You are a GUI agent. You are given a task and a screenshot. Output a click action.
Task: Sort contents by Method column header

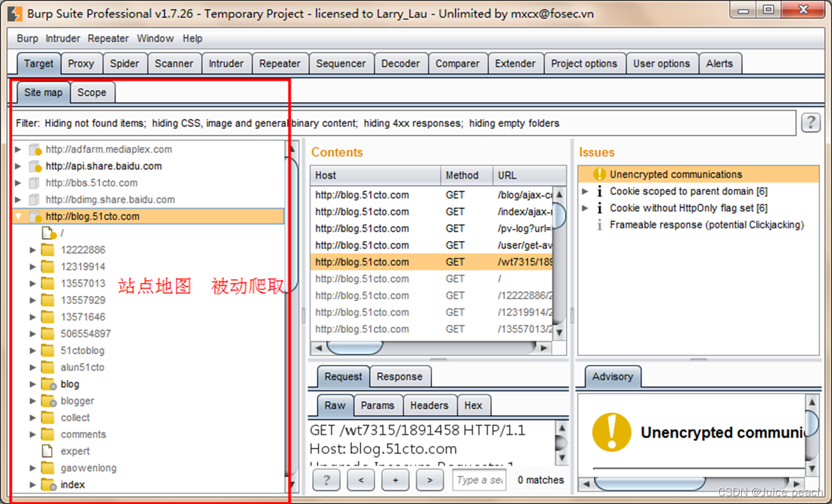[467, 175]
